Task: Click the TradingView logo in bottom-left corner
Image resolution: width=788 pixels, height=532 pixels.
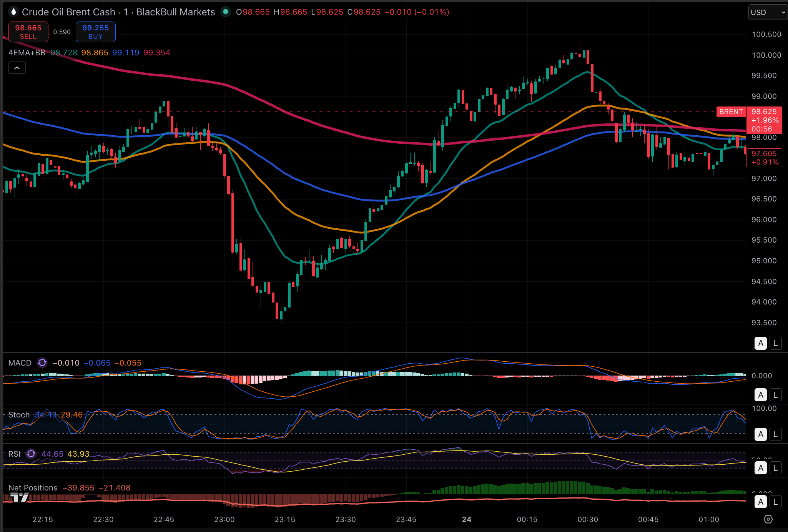Action: pos(19,498)
